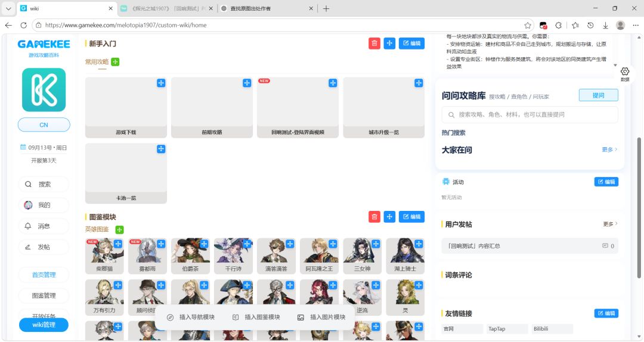Open 搜索 in the left sidebar

(44, 184)
